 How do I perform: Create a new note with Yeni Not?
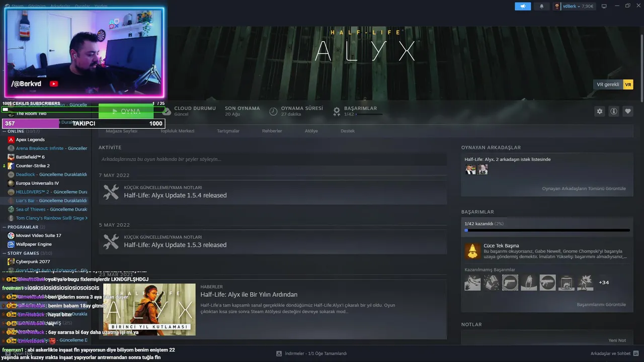coord(617,340)
